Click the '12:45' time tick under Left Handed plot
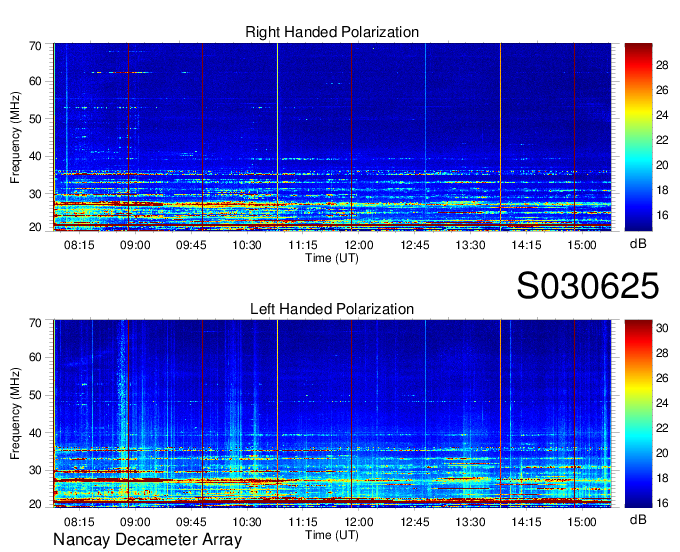 [415, 522]
